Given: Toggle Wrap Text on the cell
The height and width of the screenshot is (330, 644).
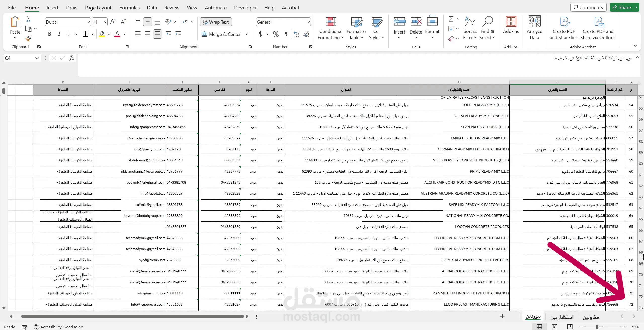Looking at the screenshot, I should [216, 22].
